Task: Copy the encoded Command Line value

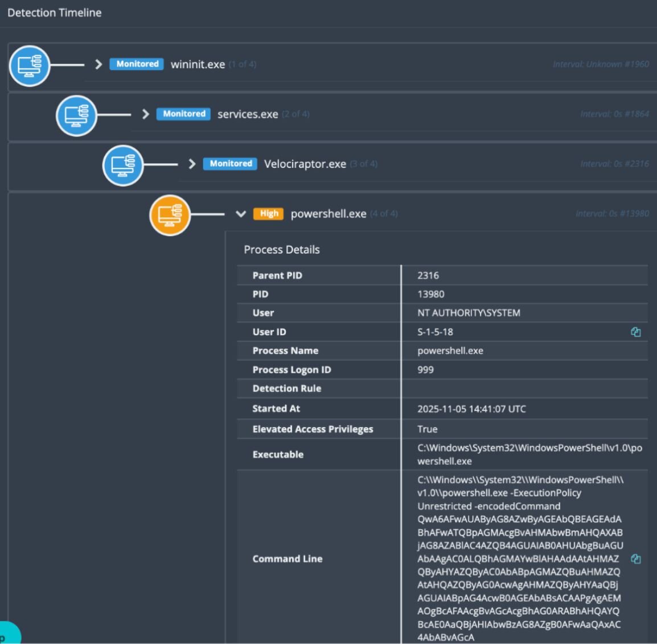Action: click(636, 559)
